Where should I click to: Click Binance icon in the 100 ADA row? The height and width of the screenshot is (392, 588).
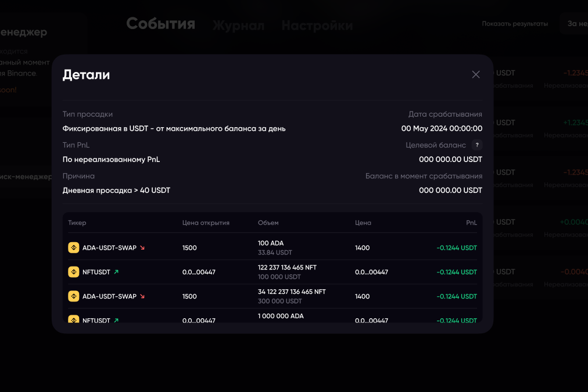tap(74, 247)
